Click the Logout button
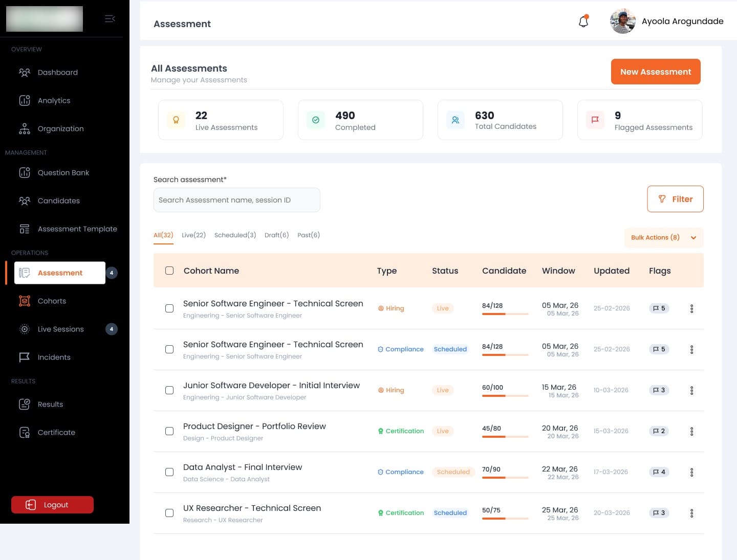Viewport: 737px width, 560px height. [52, 505]
